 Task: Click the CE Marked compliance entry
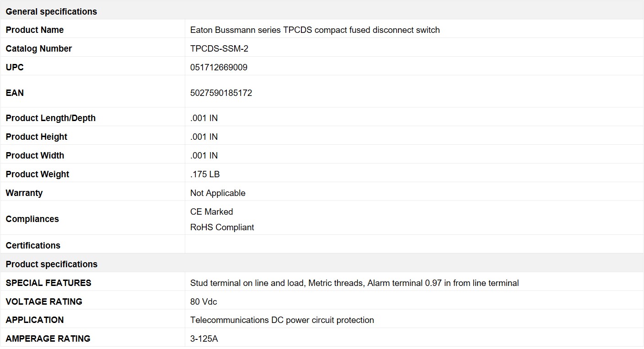211,212
